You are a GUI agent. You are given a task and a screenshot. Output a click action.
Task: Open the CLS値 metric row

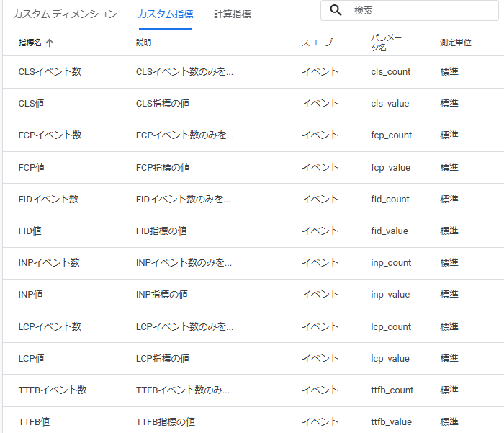(31, 104)
